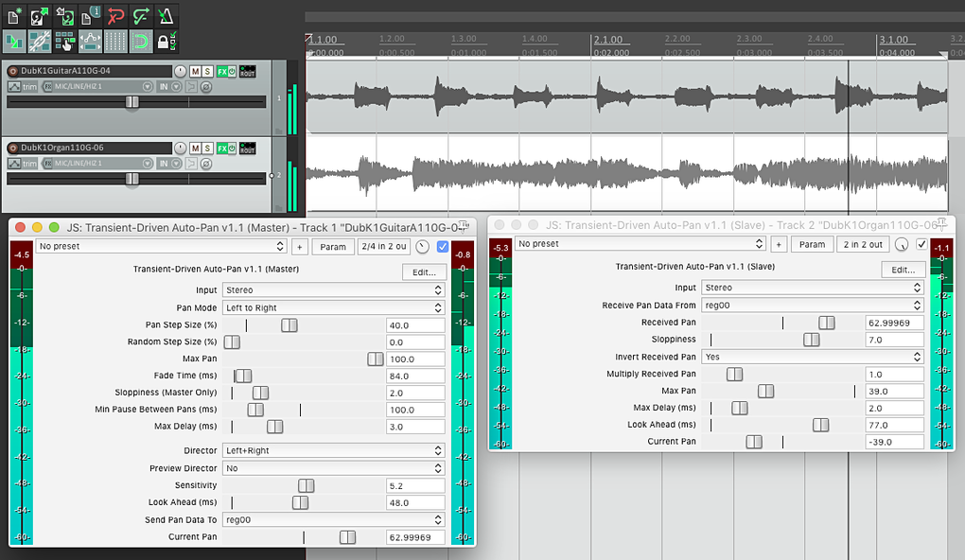Open guitar track envelope trim button

[x=23, y=87]
